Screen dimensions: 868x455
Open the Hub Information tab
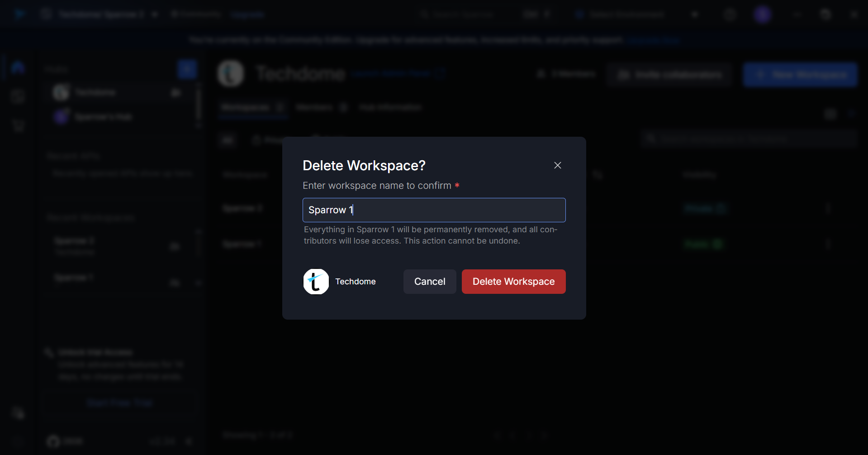point(389,107)
